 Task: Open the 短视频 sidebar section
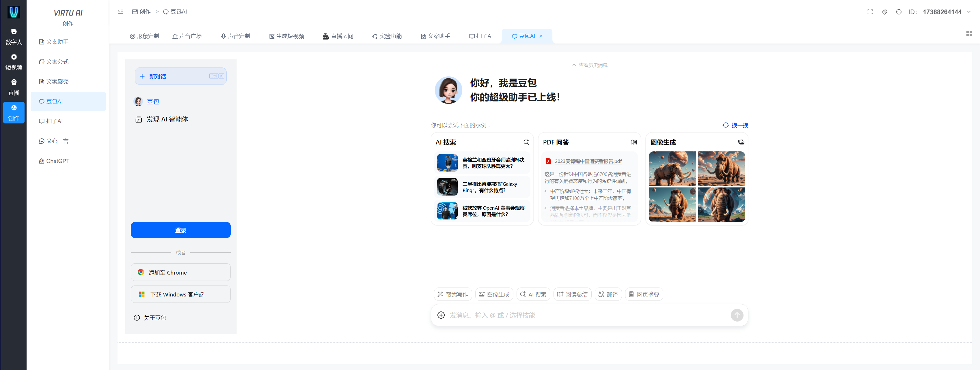tap(14, 62)
